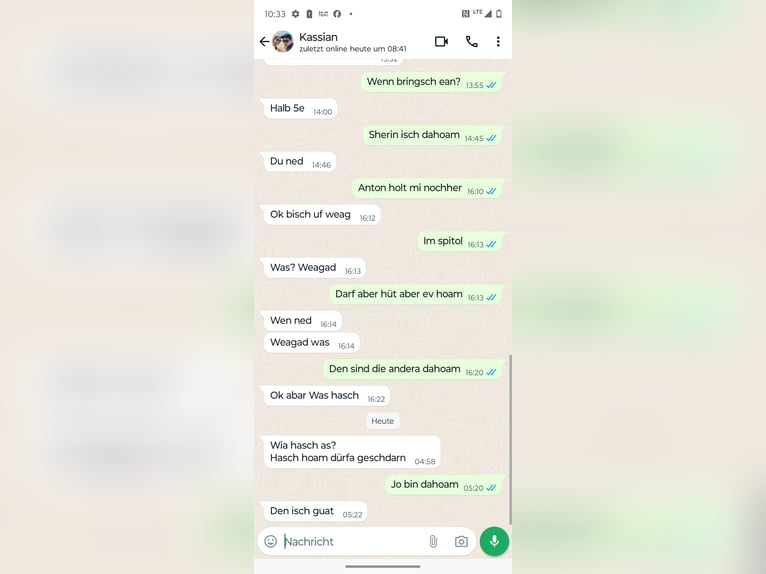
Task: Tap the 'Halb 5e' message bubble
Action: (x=300, y=108)
